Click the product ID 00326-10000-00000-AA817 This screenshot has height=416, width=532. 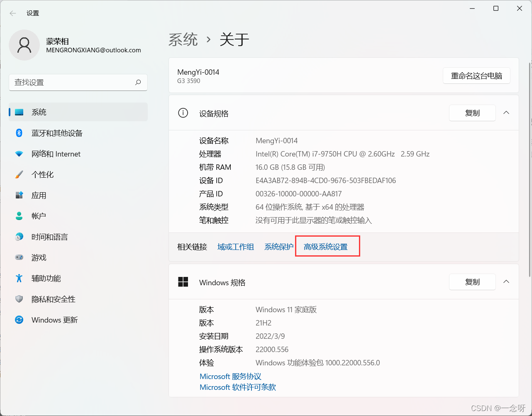[x=299, y=194]
